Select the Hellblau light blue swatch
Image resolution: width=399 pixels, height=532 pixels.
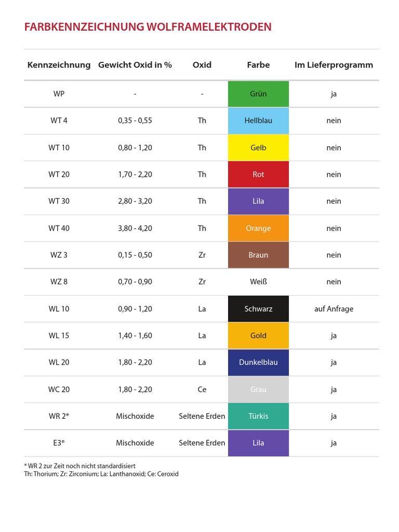point(258,121)
